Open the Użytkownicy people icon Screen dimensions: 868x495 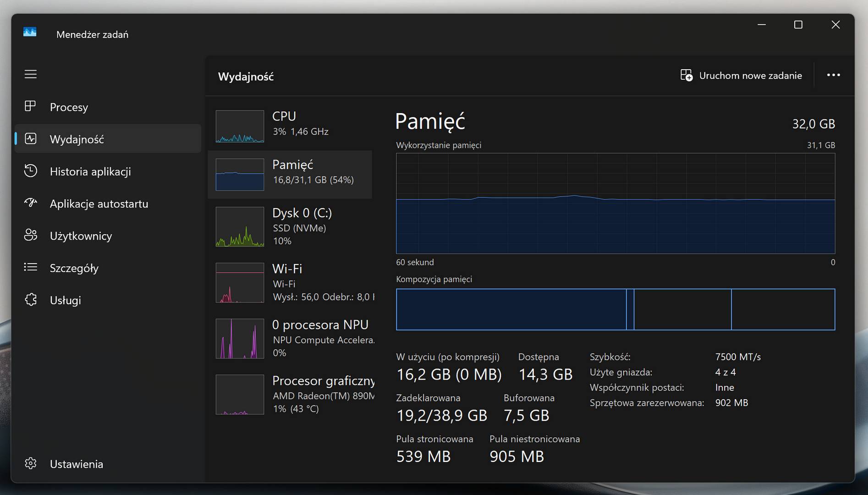[31, 236]
